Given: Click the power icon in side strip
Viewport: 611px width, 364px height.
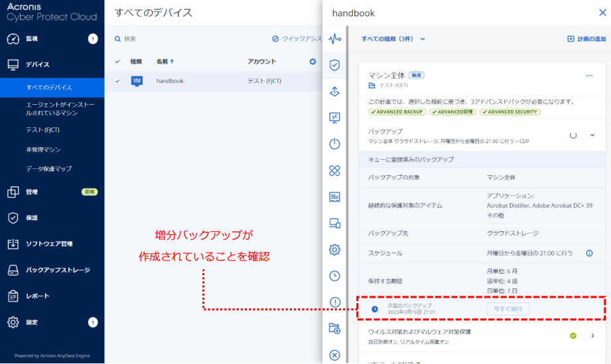Looking at the screenshot, I should click(335, 144).
